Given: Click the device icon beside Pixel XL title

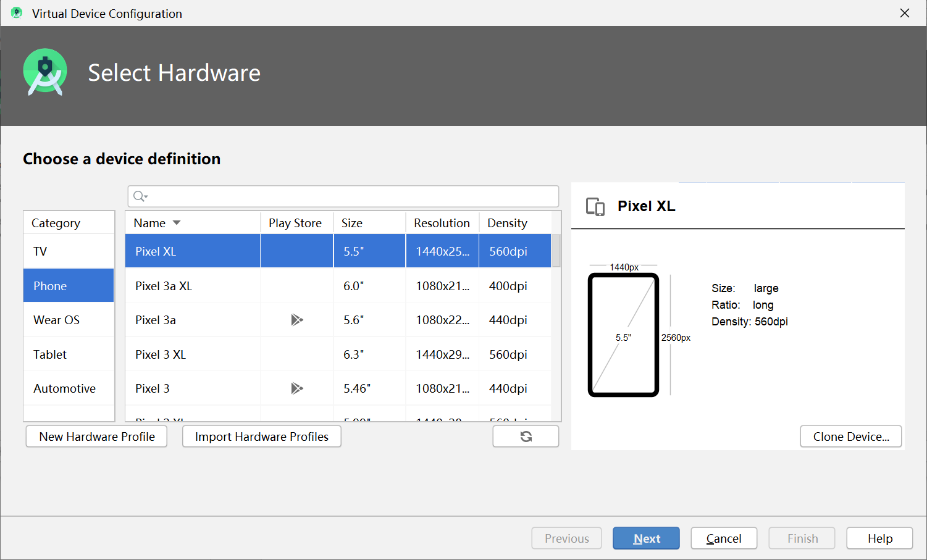Looking at the screenshot, I should click(595, 206).
